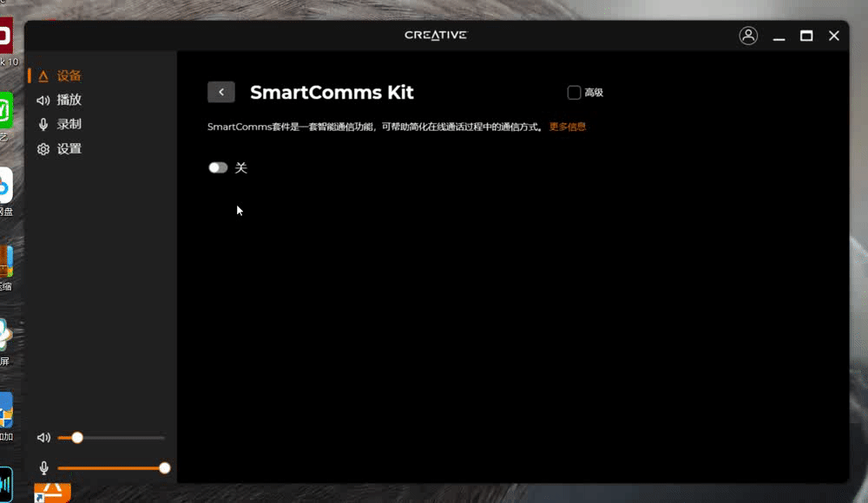The image size is (868, 503).
Task: Open the 设置 settings section
Action: 69,149
